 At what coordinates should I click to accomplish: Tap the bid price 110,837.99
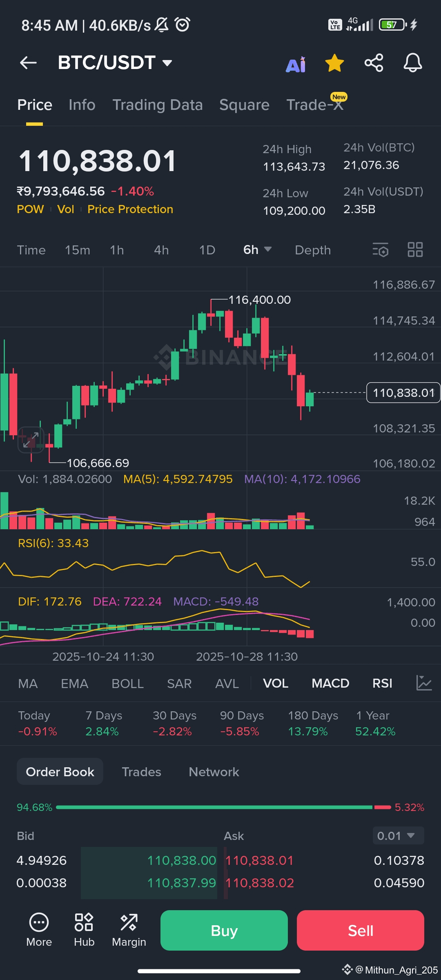181,883
